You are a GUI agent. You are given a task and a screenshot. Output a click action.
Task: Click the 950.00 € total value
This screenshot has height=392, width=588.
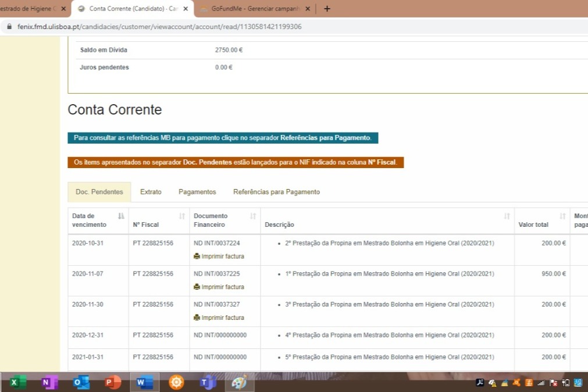tap(554, 274)
